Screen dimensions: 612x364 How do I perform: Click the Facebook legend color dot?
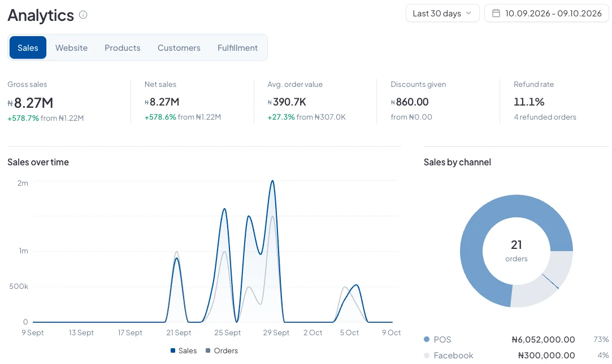[427, 356]
